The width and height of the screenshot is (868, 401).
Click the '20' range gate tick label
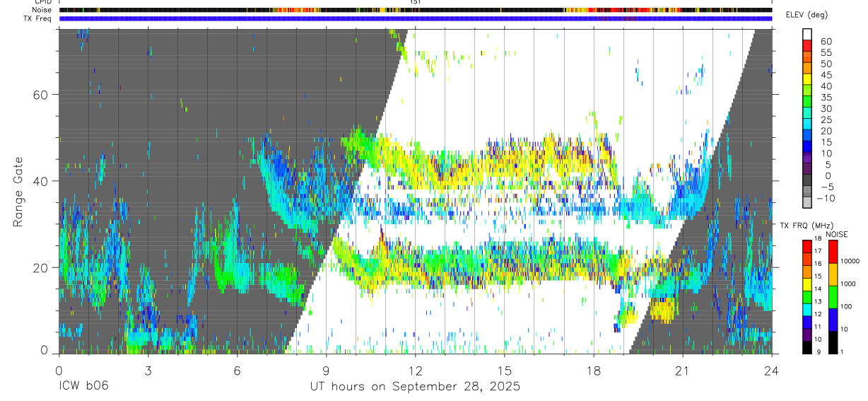click(42, 267)
